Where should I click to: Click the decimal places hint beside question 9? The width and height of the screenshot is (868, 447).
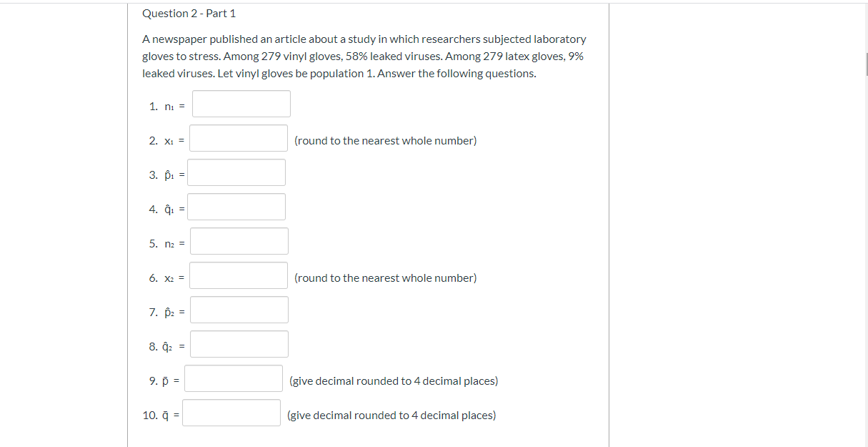(393, 380)
